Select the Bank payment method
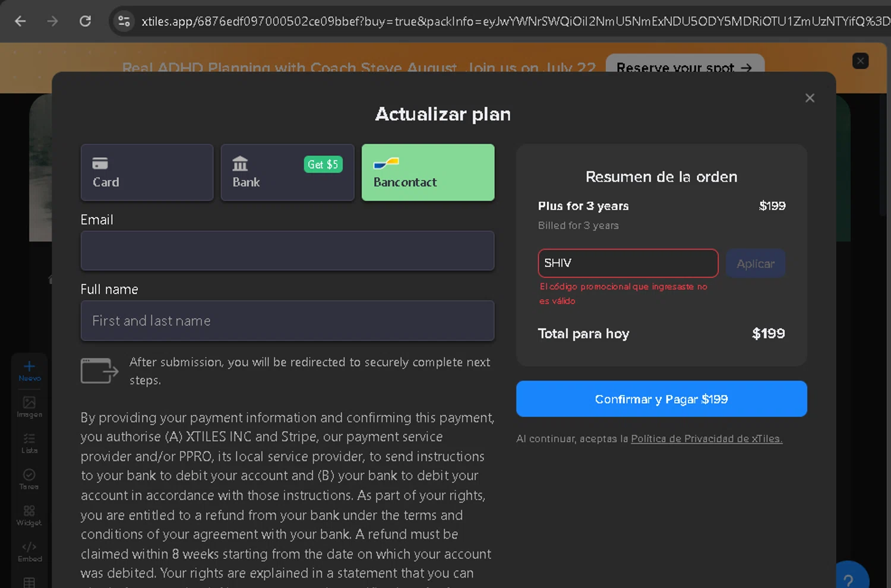This screenshot has width=891, height=588. tap(287, 172)
